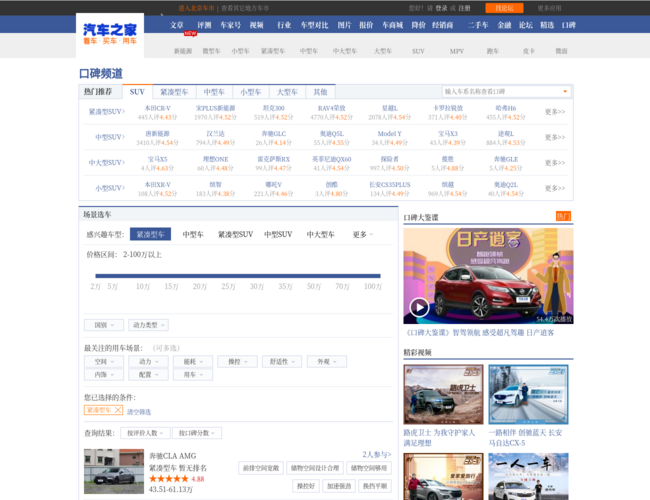Viewport: 650px width, 500px height.
Task: Expand the 配置 scenario dropdown
Action: click(x=148, y=375)
